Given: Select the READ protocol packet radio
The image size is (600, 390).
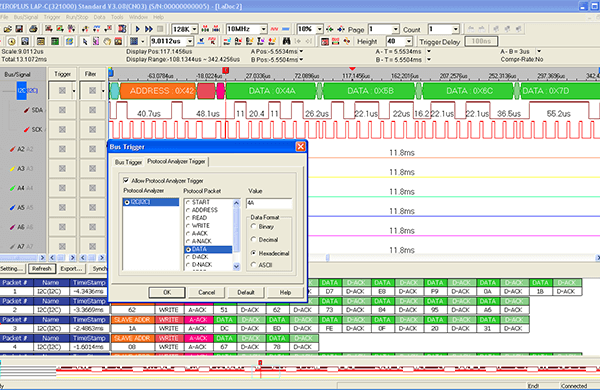Looking at the screenshot, I should 188,218.
